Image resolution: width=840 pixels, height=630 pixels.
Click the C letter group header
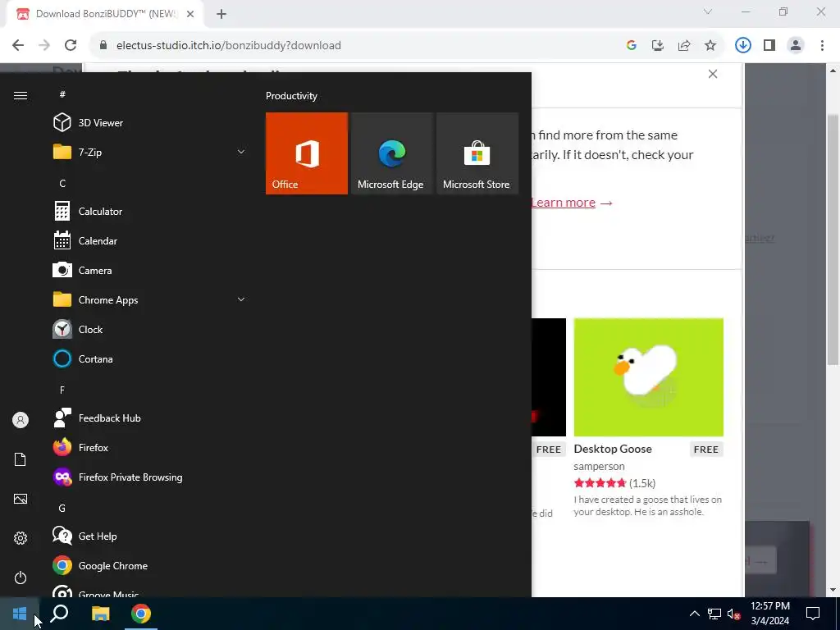[62, 183]
